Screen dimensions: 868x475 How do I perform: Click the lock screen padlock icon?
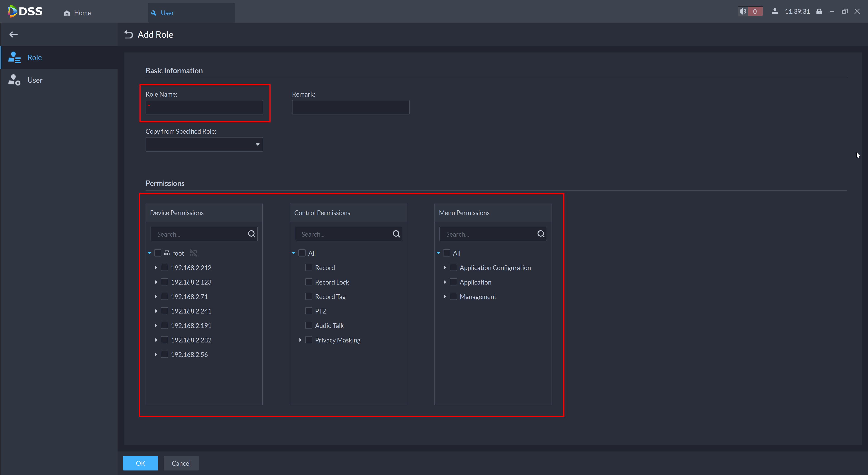point(819,12)
